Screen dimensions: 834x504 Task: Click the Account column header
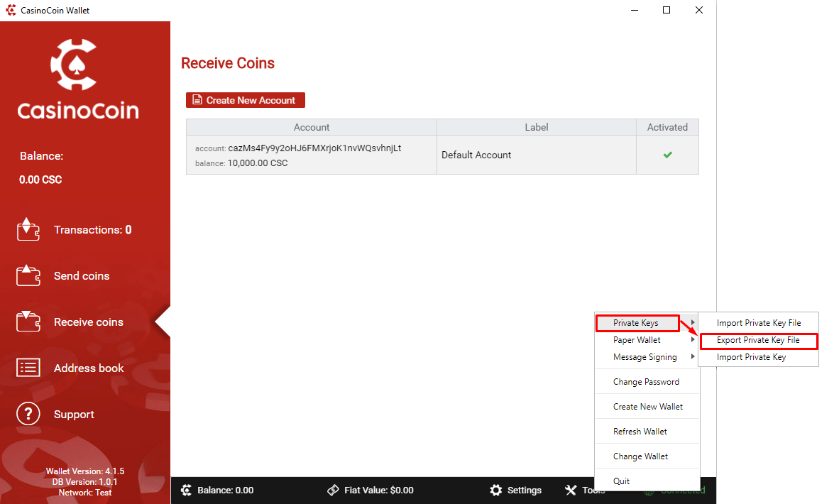pos(312,127)
